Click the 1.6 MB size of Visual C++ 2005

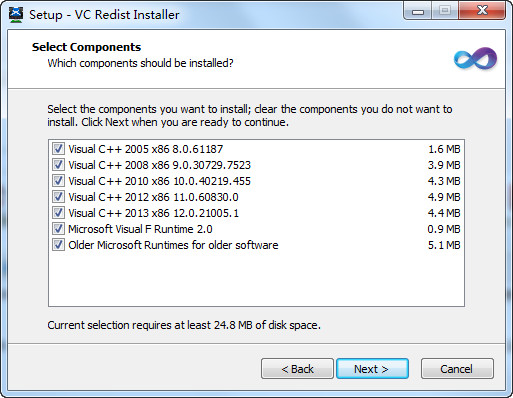click(x=444, y=149)
